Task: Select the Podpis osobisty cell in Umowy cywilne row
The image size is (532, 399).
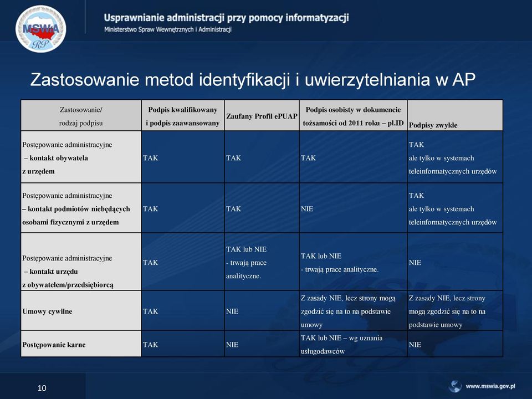Action: (x=353, y=310)
